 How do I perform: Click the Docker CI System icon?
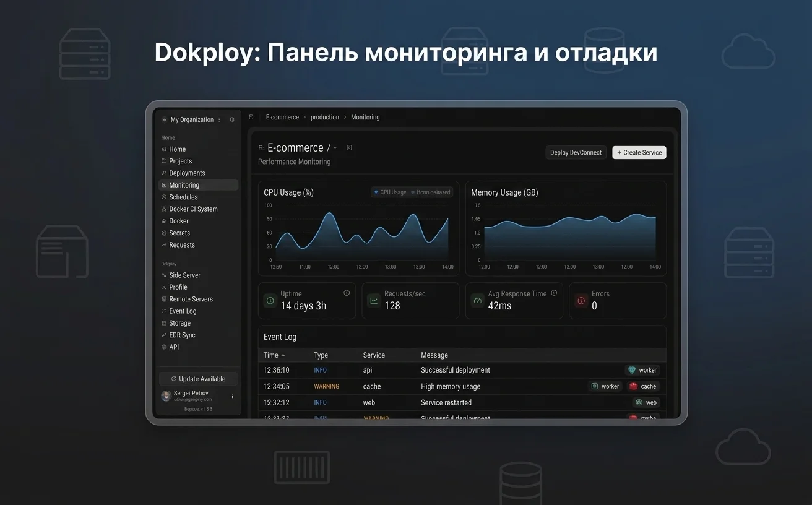click(164, 209)
